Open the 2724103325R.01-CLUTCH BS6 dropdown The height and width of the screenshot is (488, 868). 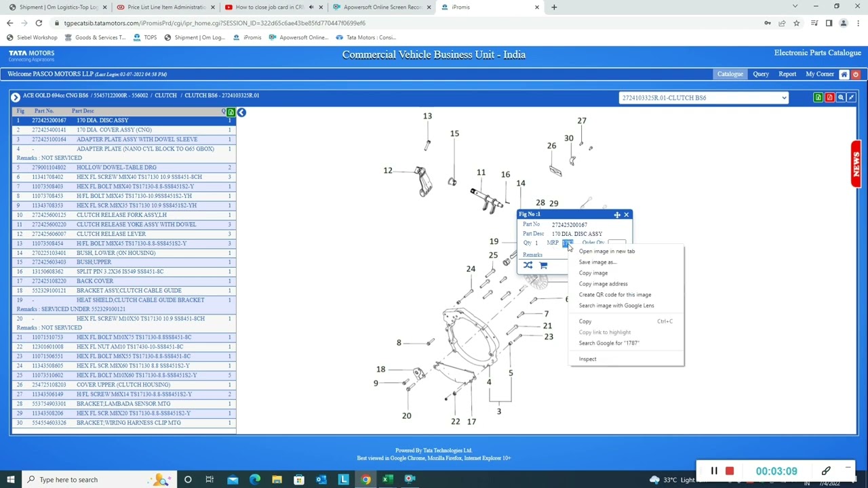[x=703, y=98]
